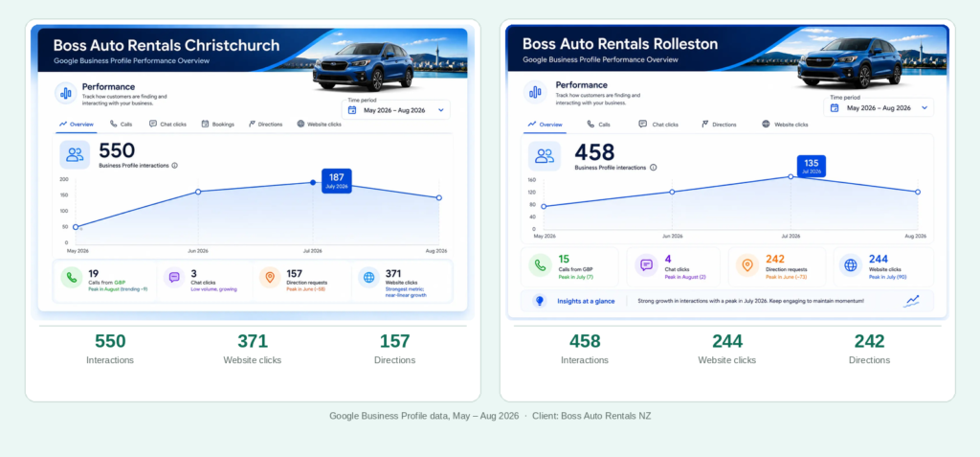980x457 pixels.
Task: Click the 135 Jul 2026 tooltip
Action: [x=812, y=166]
